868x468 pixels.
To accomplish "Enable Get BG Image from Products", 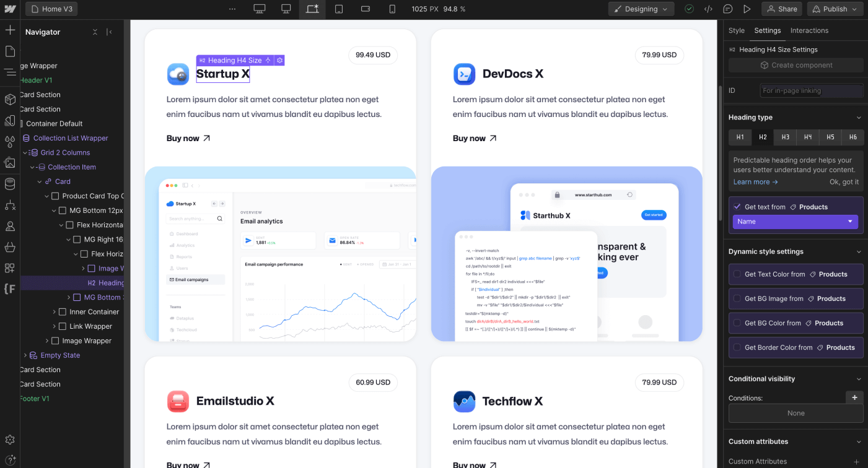I will coord(737,298).
